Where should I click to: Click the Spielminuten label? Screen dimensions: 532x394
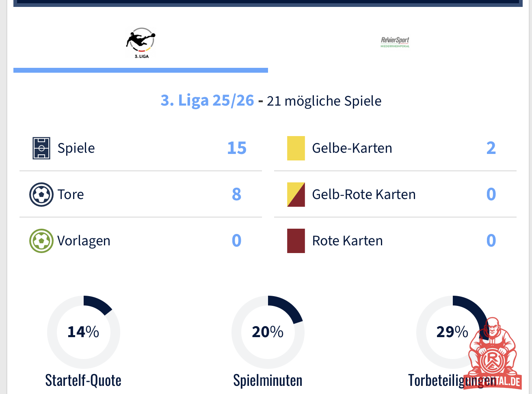[268, 381]
